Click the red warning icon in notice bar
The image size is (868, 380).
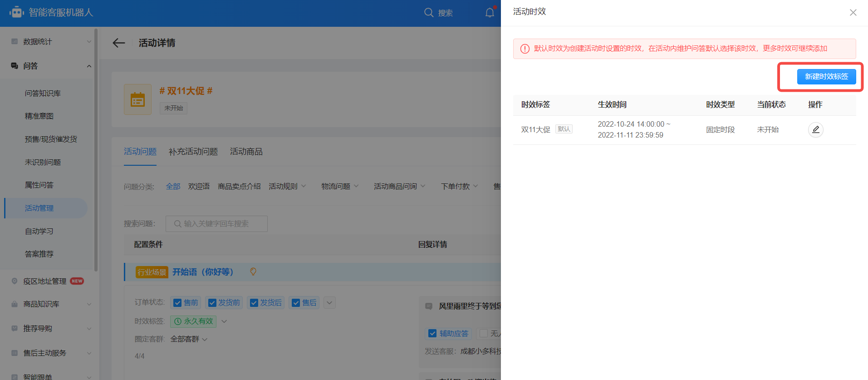525,49
